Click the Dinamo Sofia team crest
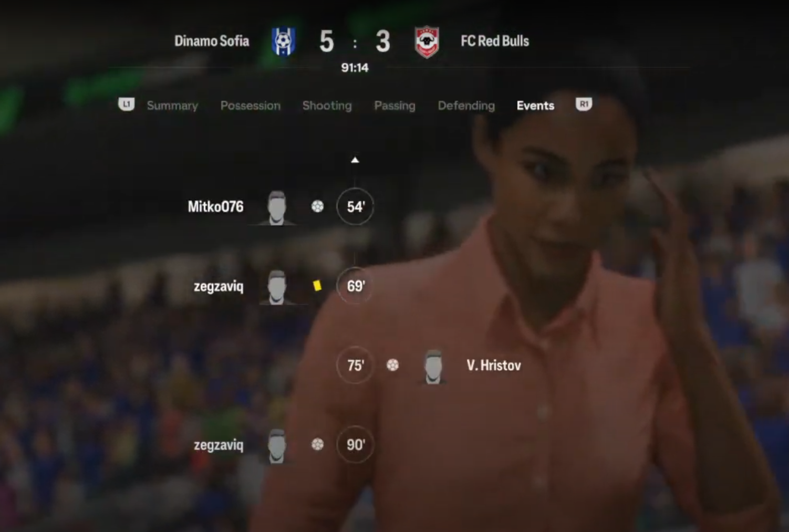789x532 pixels. pyautogui.click(x=283, y=41)
